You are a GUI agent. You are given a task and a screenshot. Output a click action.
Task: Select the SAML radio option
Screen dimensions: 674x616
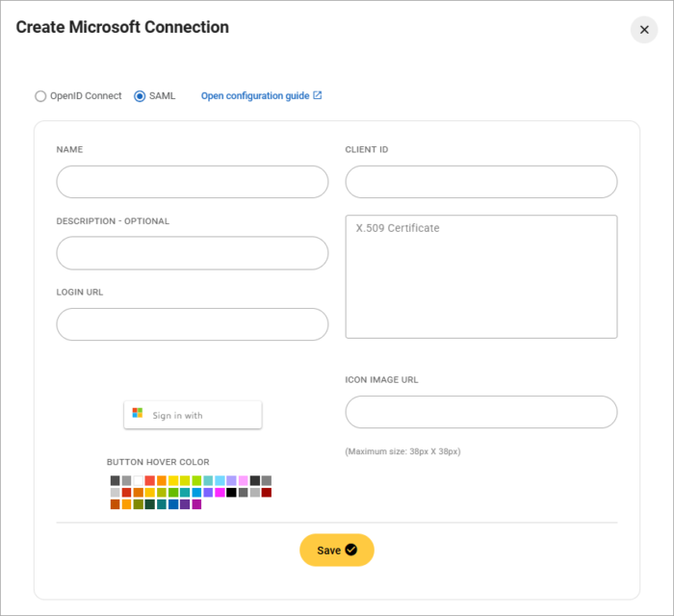(140, 96)
